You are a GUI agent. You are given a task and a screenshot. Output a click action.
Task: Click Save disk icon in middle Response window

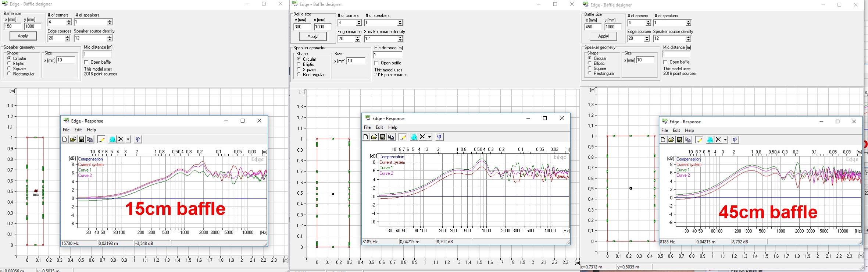coord(383,137)
